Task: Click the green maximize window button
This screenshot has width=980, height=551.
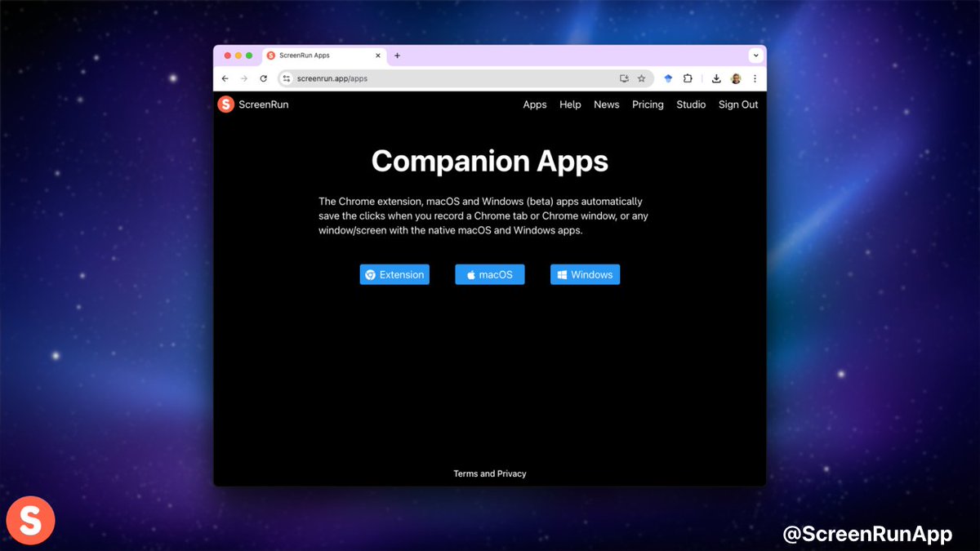Action: [249, 56]
